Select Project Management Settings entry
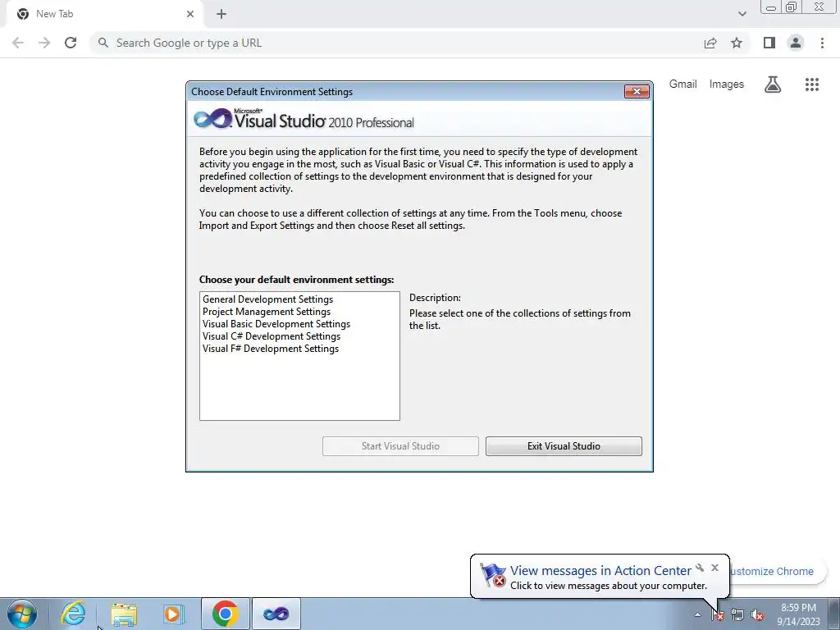This screenshot has width=840, height=630. pyautogui.click(x=267, y=312)
